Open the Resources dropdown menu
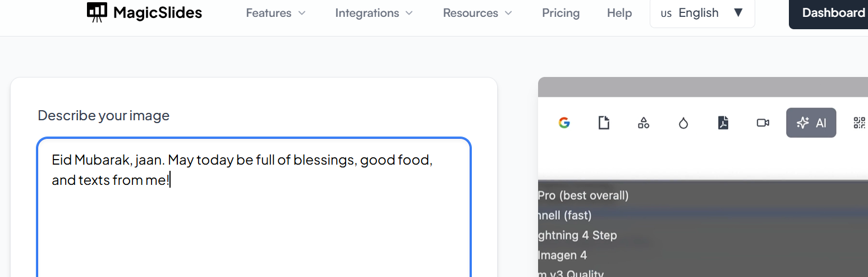 [477, 13]
